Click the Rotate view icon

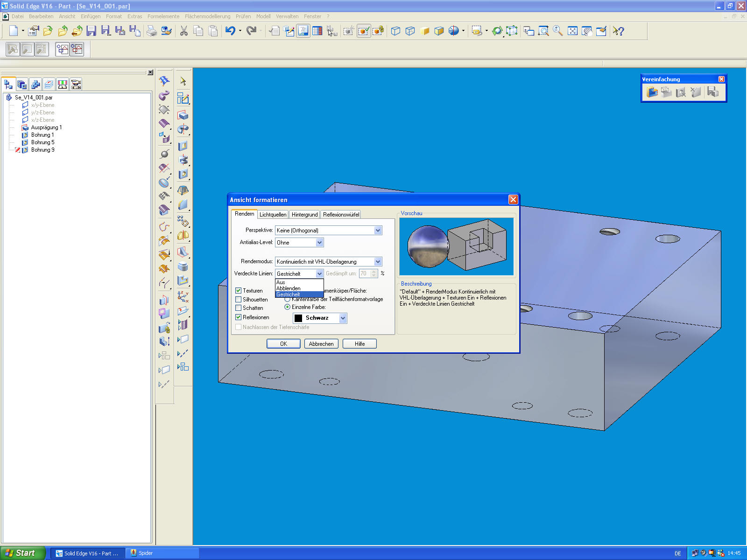tap(497, 31)
